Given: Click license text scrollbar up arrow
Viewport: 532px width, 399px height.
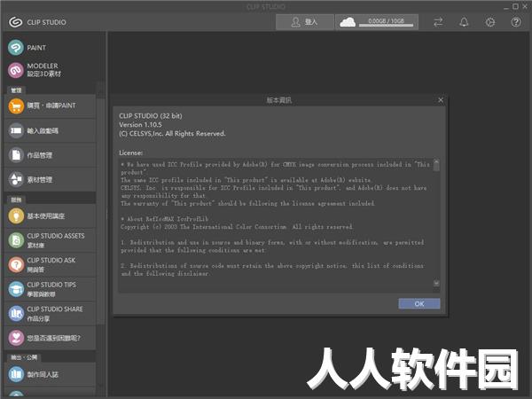Looking at the screenshot, I should [436, 161].
